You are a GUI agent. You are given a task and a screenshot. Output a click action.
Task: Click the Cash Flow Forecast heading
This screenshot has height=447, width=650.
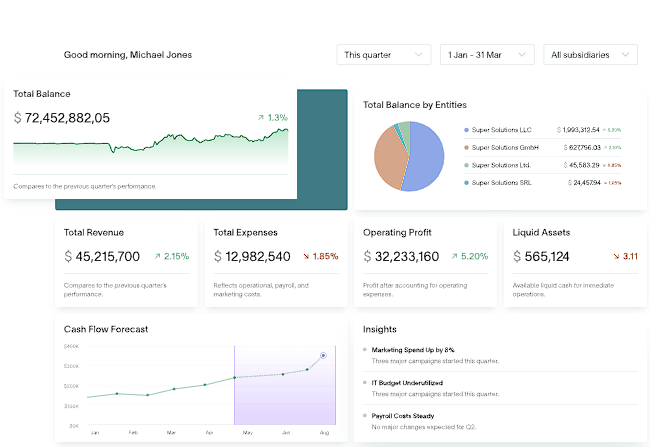click(106, 329)
